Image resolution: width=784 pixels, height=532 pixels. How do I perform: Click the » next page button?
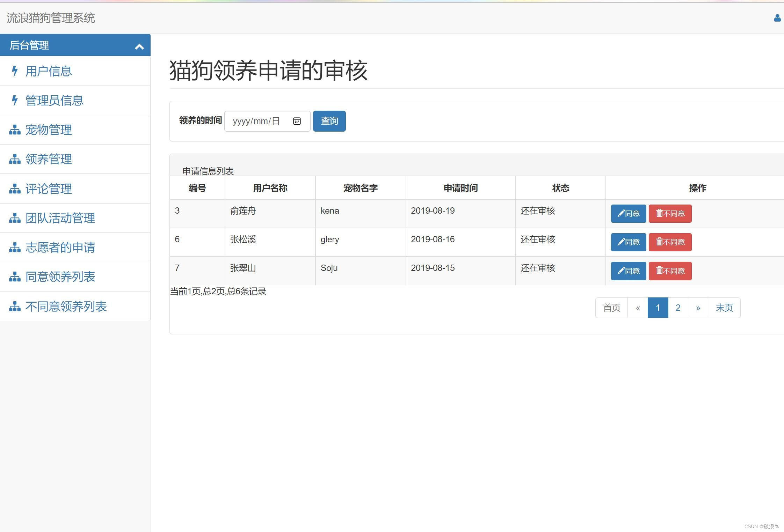coord(698,308)
